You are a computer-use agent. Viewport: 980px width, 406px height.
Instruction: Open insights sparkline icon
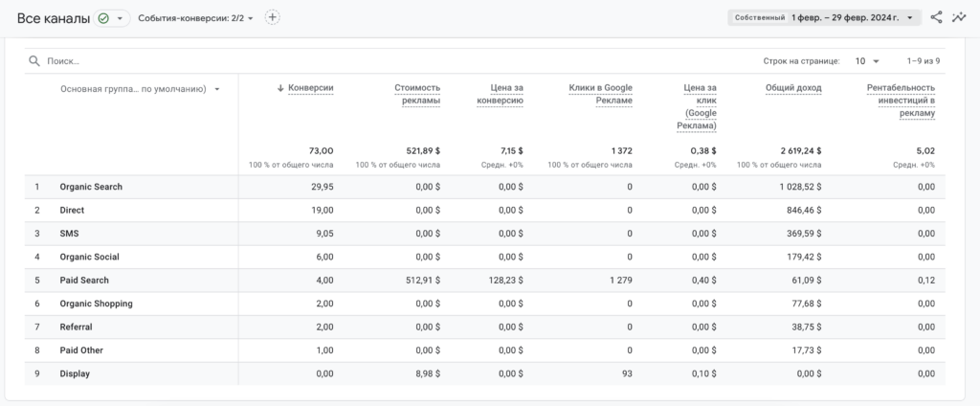pos(959,17)
